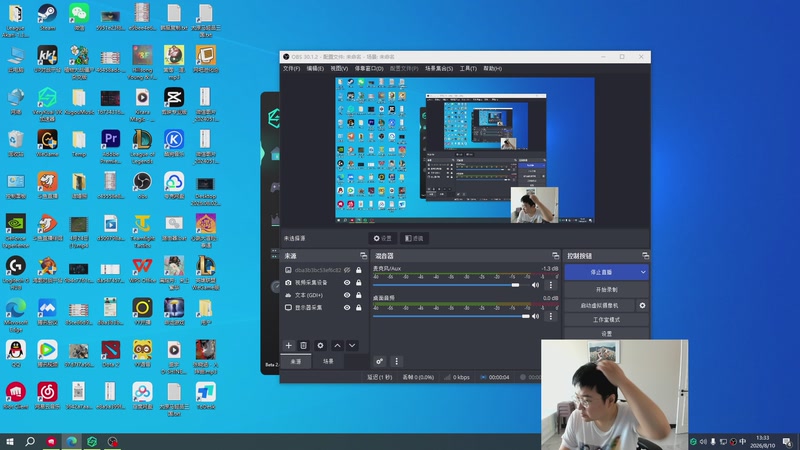Open the 工具(T) menu
This screenshot has width=800, height=450.
(468, 68)
